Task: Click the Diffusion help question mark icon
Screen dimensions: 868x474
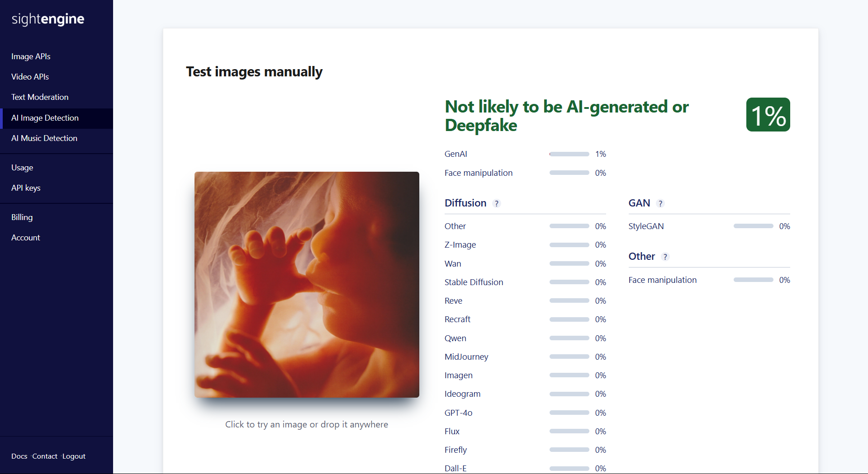Action: pos(497,203)
